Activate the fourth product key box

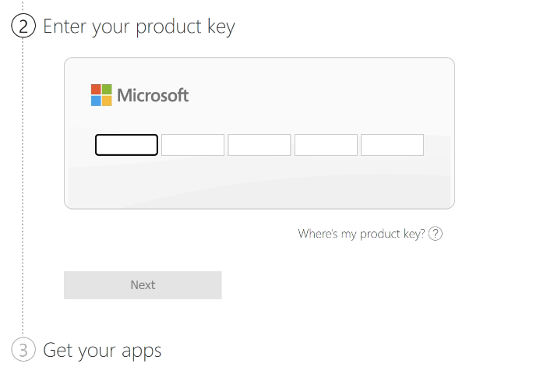(x=326, y=145)
